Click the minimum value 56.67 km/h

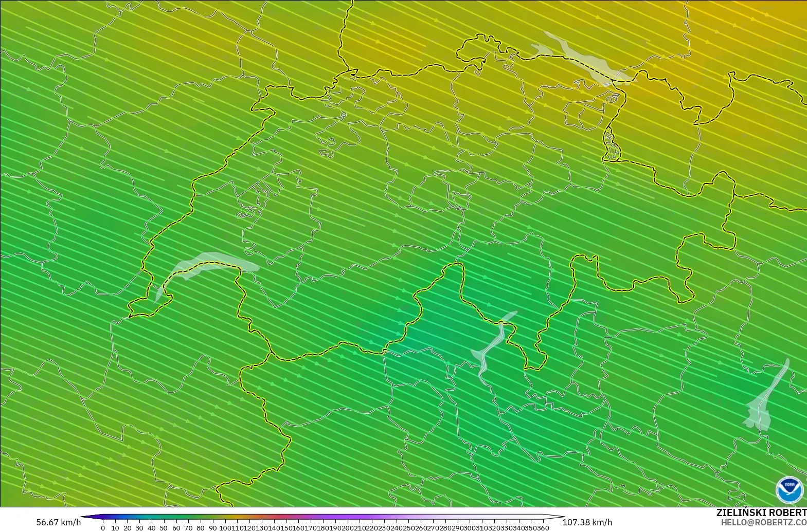[58, 523]
